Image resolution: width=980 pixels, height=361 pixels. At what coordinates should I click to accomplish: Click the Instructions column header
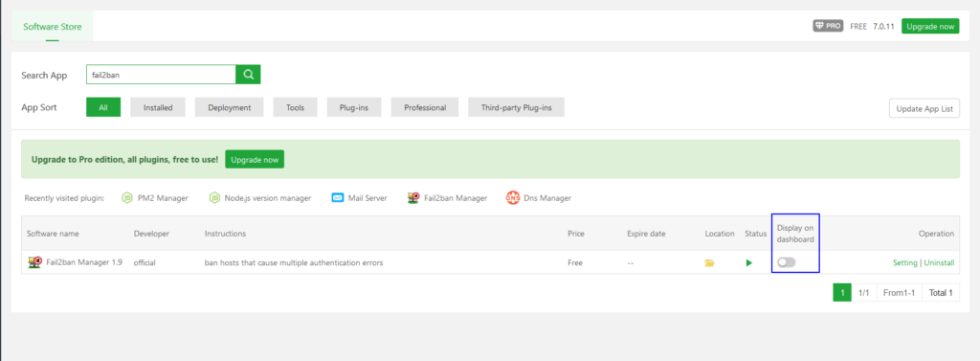click(x=225, y=234)
